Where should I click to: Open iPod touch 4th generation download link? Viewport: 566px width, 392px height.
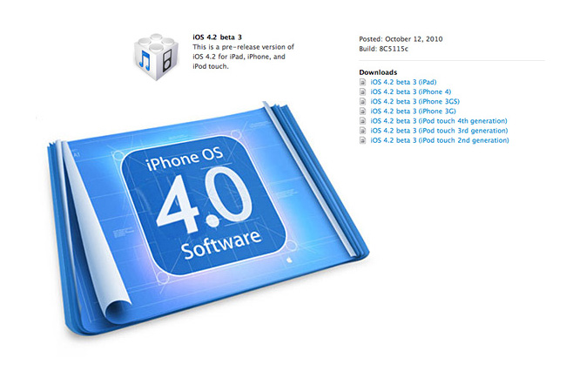[x=439, y=120]
